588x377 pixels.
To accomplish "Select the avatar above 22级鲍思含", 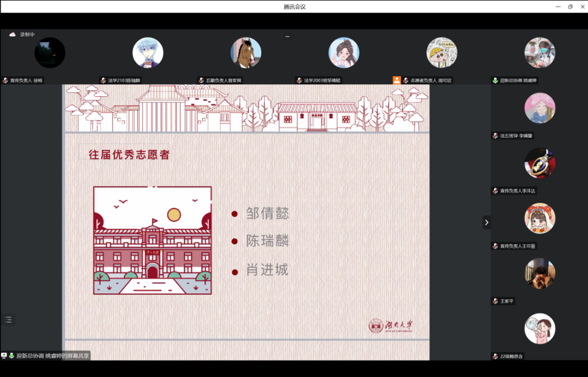I will [540, 328].
